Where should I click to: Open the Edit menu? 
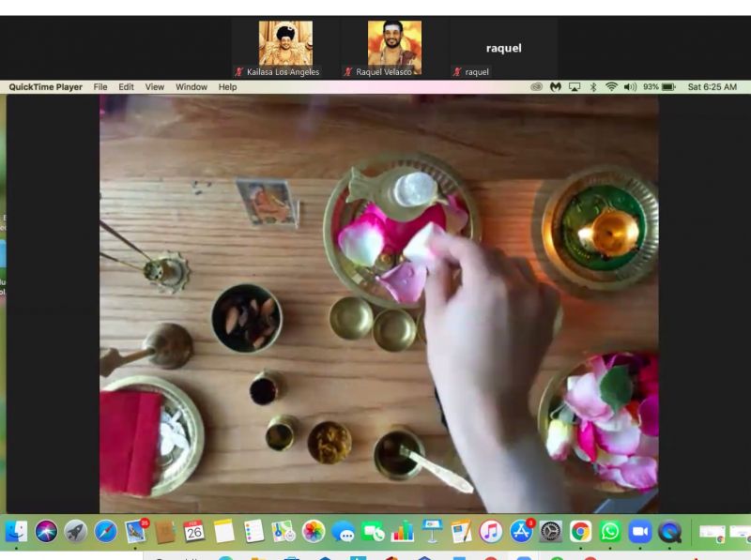(126, 87)
